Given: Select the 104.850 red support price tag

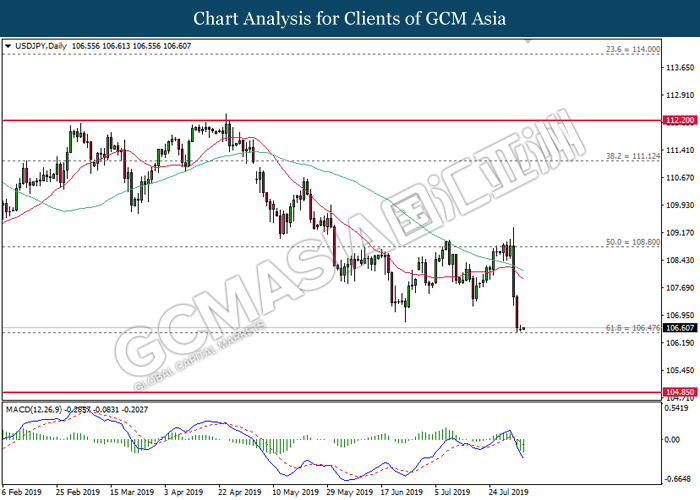Looking at the screenshot, I should coord(680,392).
